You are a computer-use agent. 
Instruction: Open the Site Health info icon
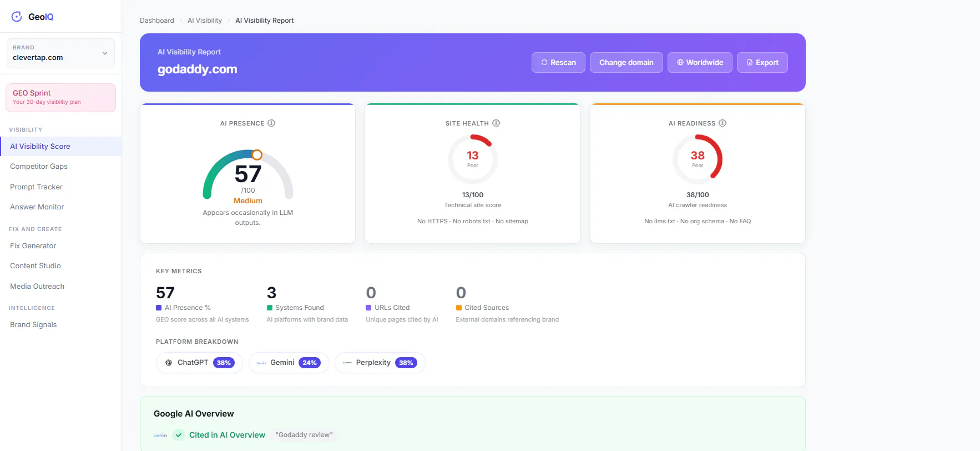pyautogui.click(x=496, y=123)
